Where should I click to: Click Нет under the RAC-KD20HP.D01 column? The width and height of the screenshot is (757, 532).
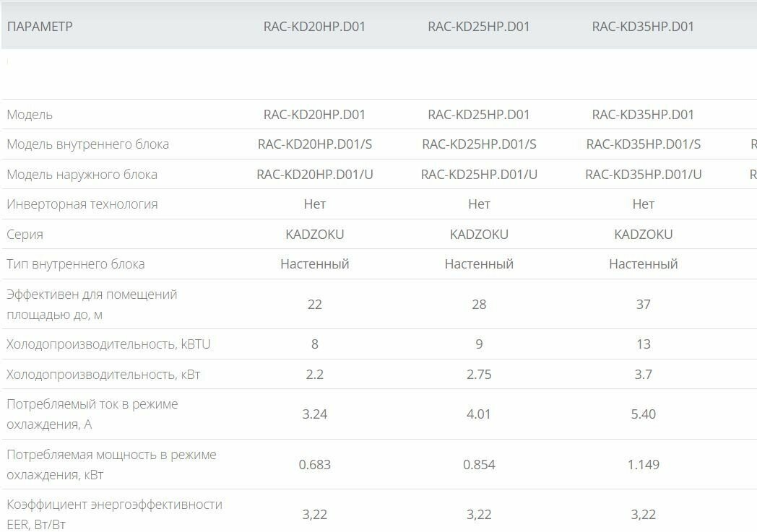coord(315,204)
